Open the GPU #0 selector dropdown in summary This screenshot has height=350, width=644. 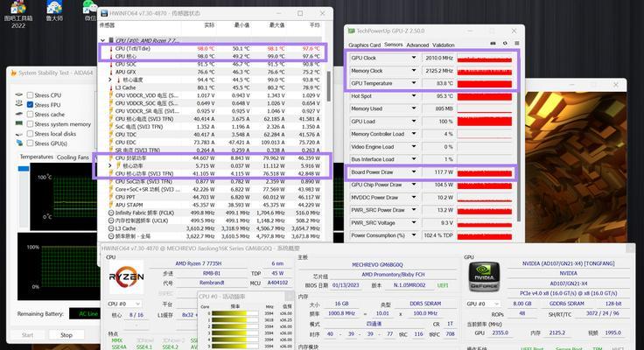click(x=483, y=304)
